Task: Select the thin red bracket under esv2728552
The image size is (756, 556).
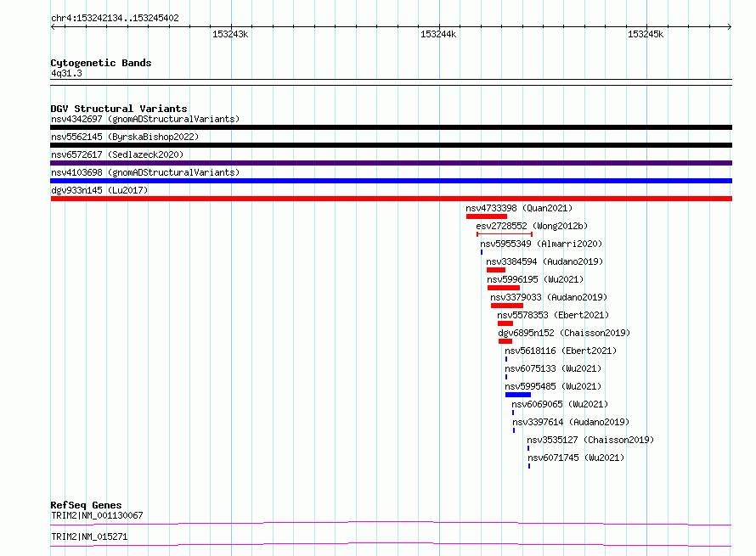Action: coord(505,234)
